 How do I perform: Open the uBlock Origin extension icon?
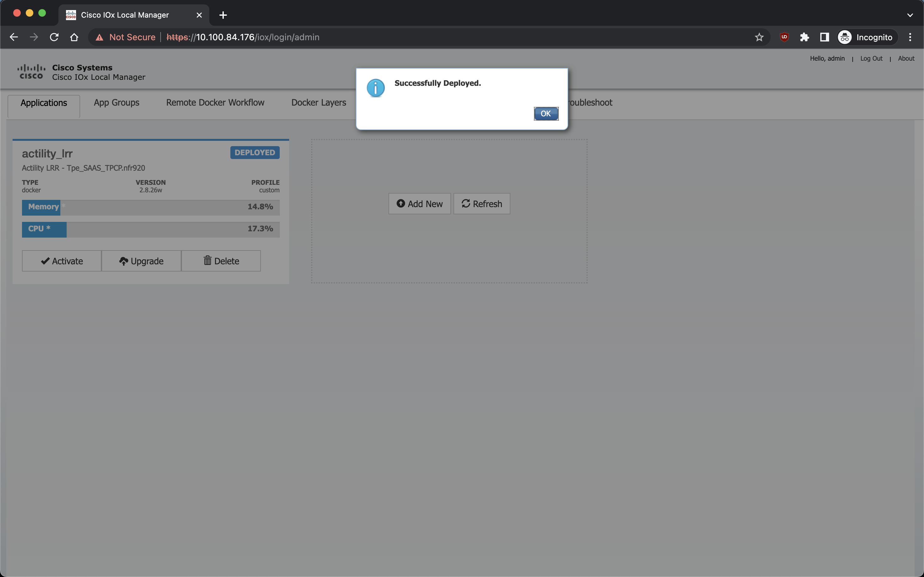(x=784, y=37)
